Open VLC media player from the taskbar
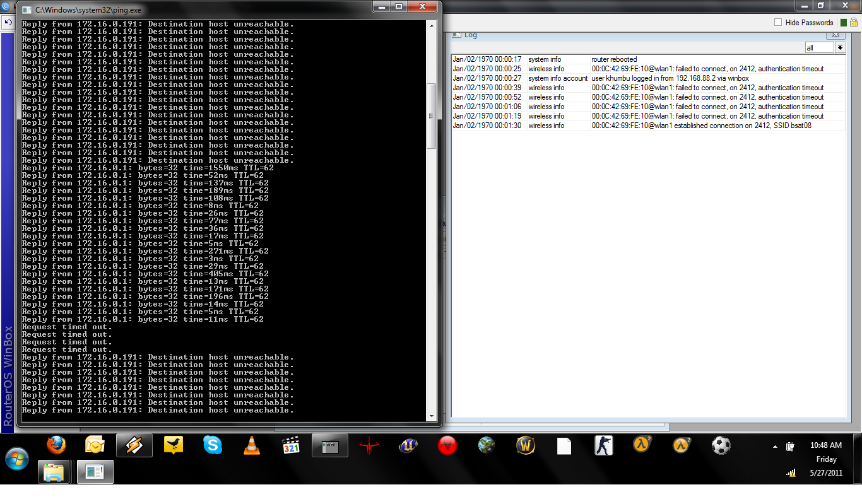Image resolution: width=862 pixels, height=504 pixels. click(x=252, y=445)
